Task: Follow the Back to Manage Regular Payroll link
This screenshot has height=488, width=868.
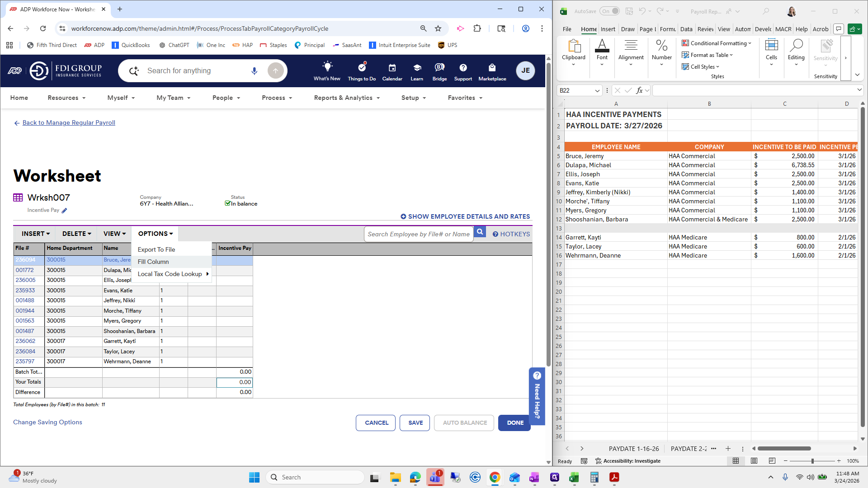Action: [x=69, y=122]
